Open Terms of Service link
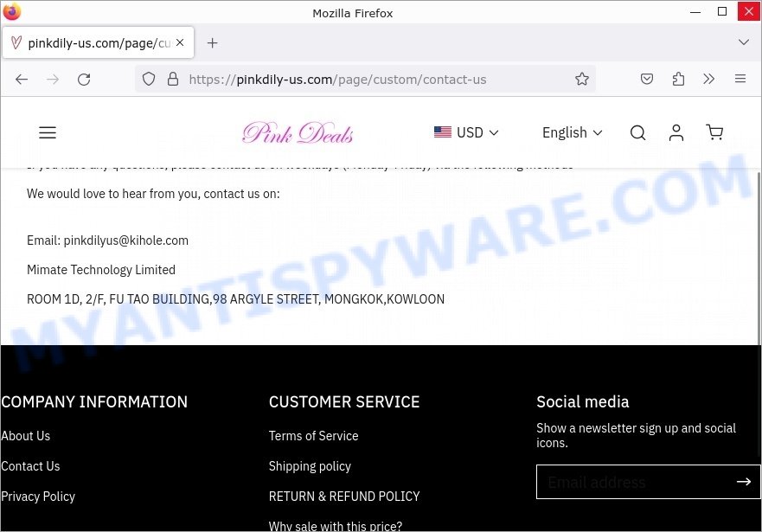 click(x=313, y=436)
